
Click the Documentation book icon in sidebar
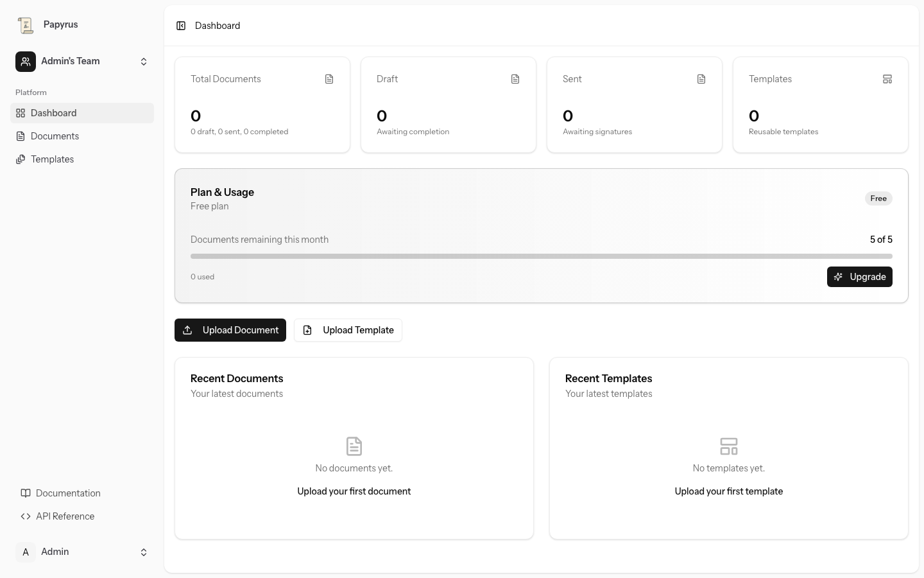point(26,493)
